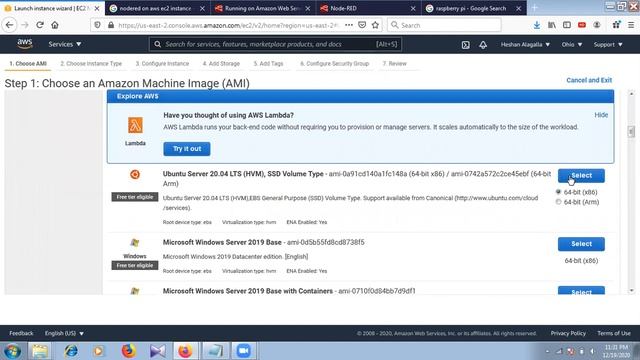Go to step 2 Choose Instance Type
Screen dimensions: 640x360
coord(91,64)
